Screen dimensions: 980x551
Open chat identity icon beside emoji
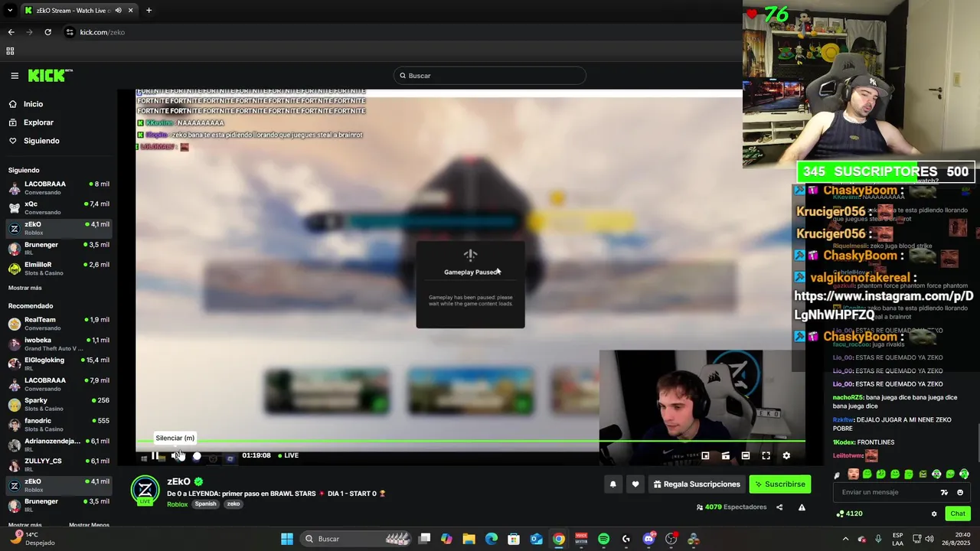tap(945, 492)
